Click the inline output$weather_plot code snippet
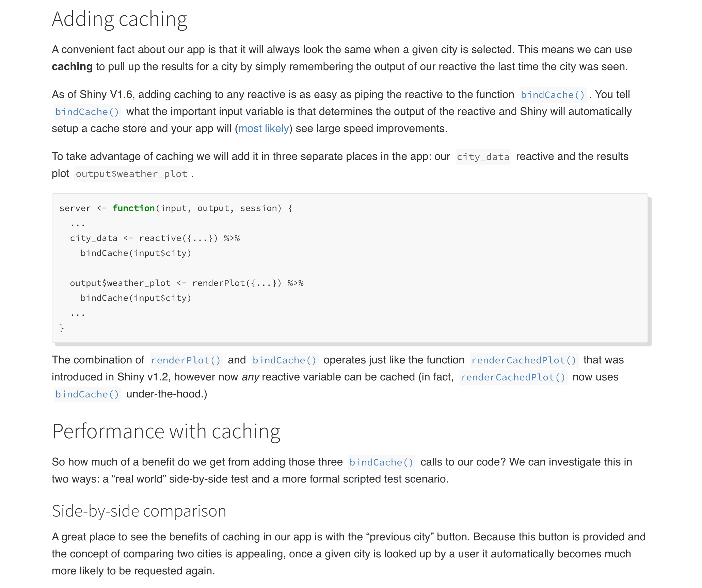Viewport: 702px width, 588px height. tap(131, 174)
